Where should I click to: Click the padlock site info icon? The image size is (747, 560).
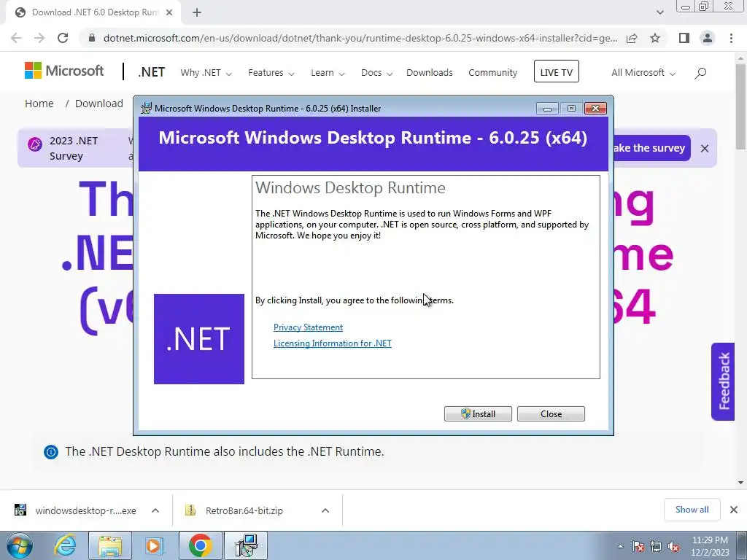(x=92, y=38)
